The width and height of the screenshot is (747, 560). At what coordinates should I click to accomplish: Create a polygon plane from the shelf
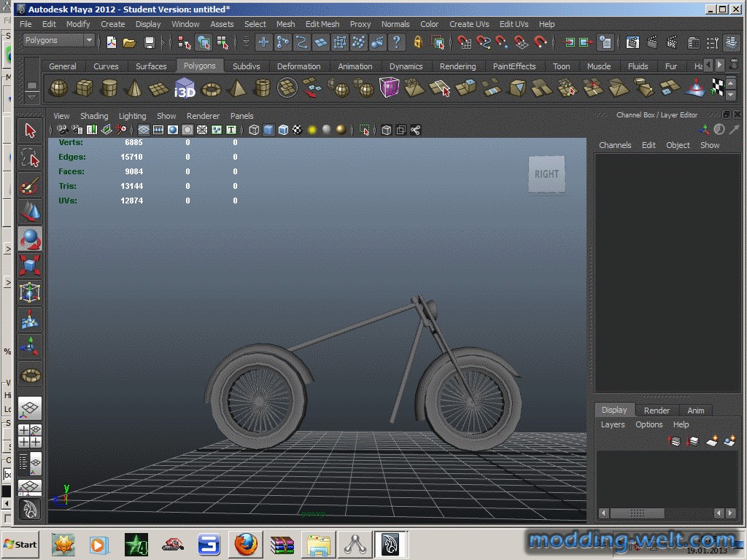(158, 88)
